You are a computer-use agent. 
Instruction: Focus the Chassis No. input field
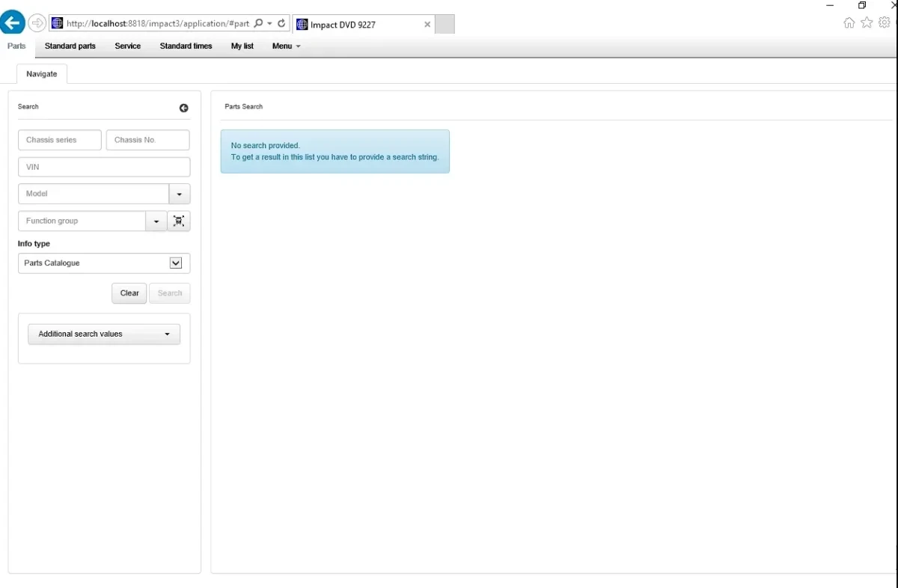click(148, 140)
